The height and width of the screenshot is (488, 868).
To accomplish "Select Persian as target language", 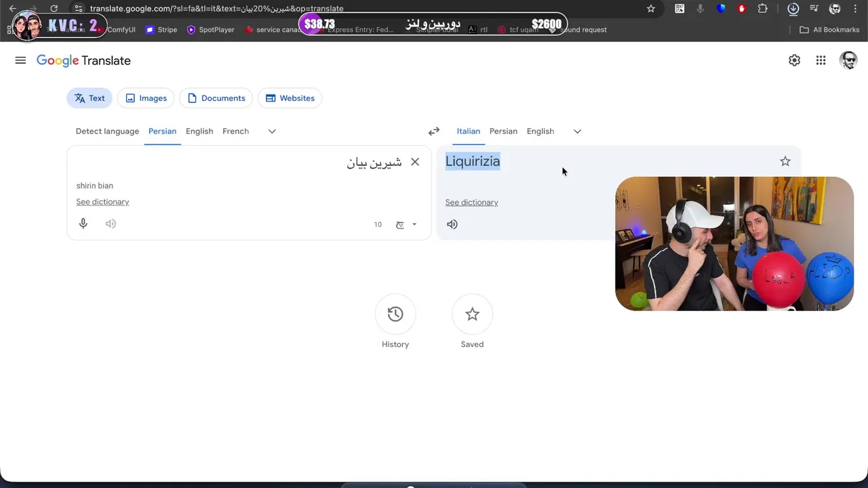I will coord(503,131).
